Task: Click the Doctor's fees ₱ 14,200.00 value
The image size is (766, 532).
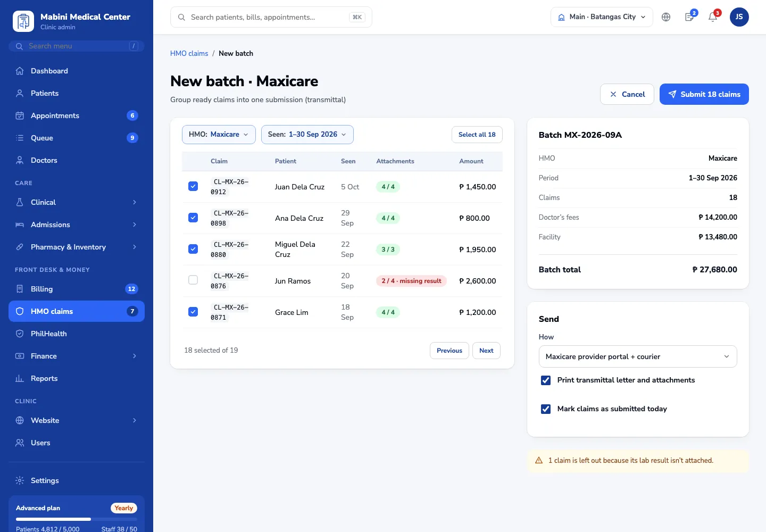Action: tap(718, 217)
